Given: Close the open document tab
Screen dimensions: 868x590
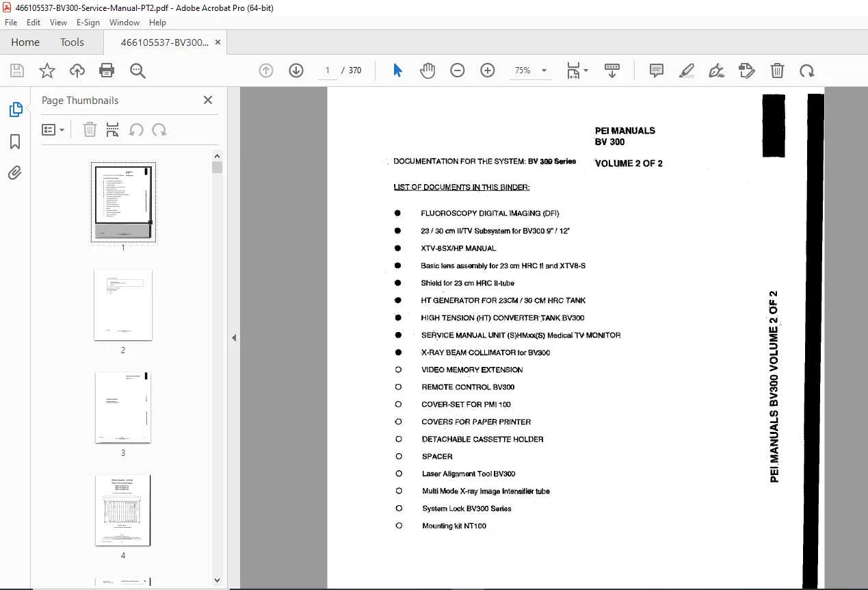Looking at the screenshot, I should point(218,42).
